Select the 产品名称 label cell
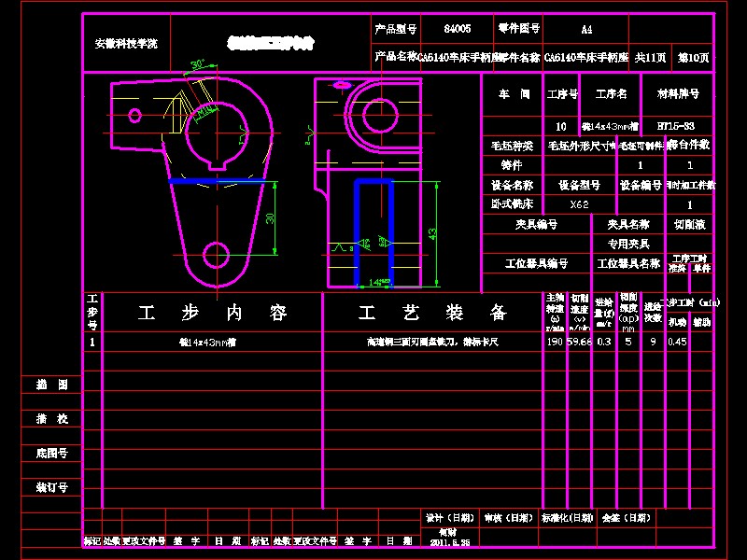The image size is (747, 560). click(x=395, y=57)
